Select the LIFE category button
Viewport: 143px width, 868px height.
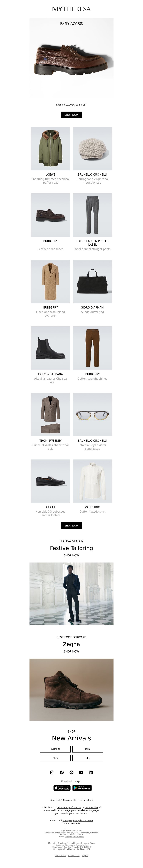[88, 758]
